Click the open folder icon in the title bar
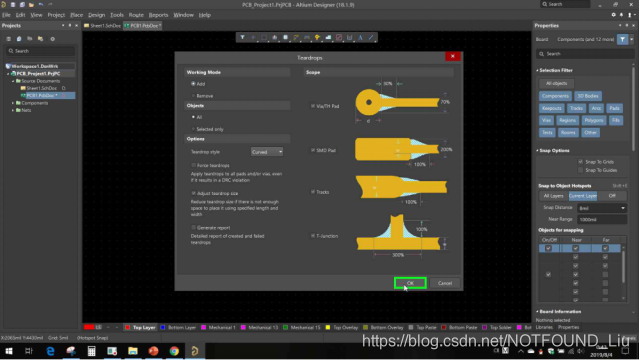Screen dimensions: 639x360 point(31,4)
